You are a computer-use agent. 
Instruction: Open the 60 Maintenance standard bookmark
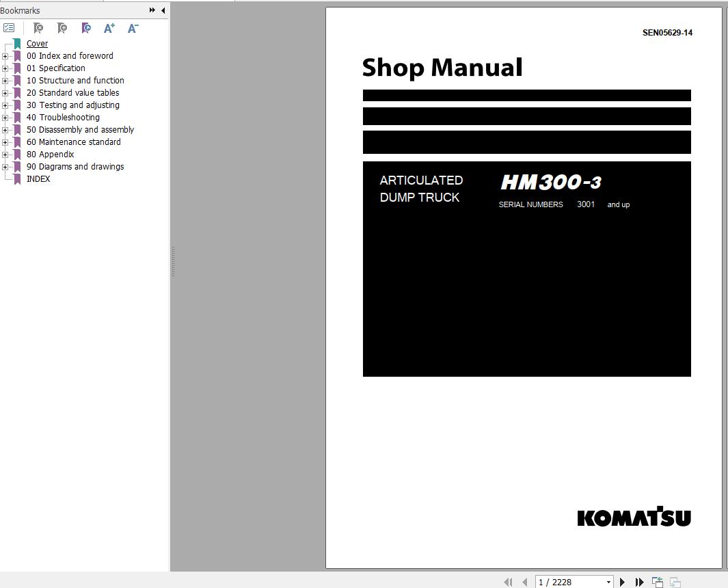(73, 142)
